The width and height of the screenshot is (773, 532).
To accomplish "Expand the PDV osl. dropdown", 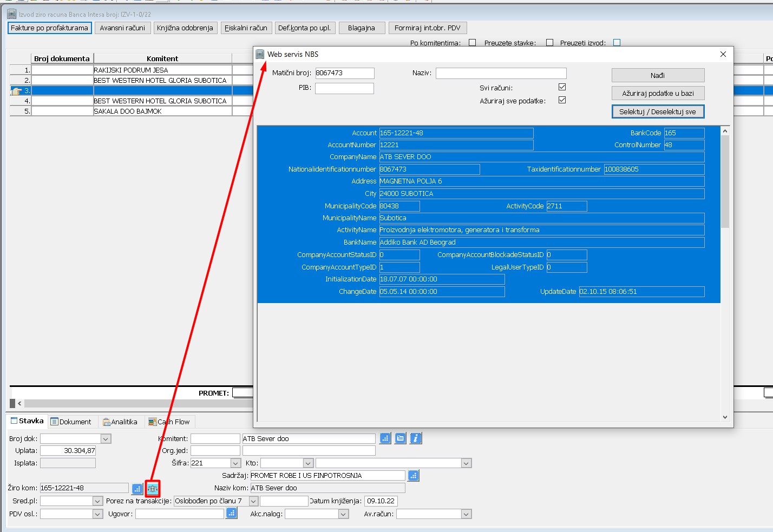I will pyautogui.click(x=97, y=514).
